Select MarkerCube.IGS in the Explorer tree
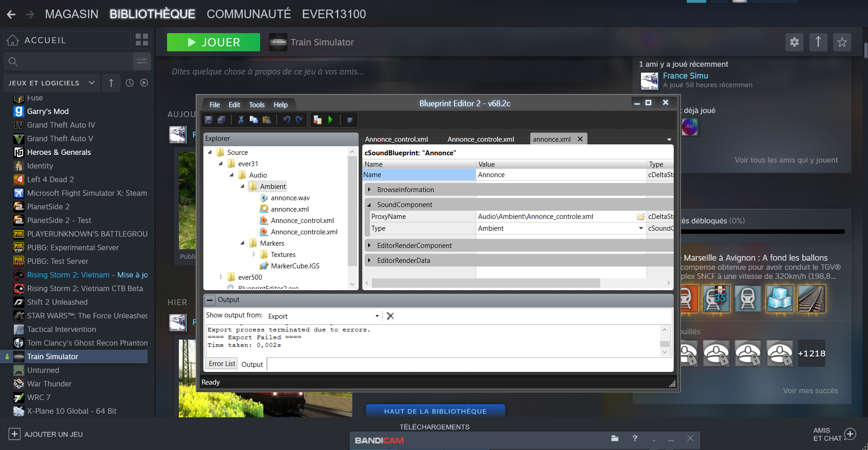 point(295,266)
